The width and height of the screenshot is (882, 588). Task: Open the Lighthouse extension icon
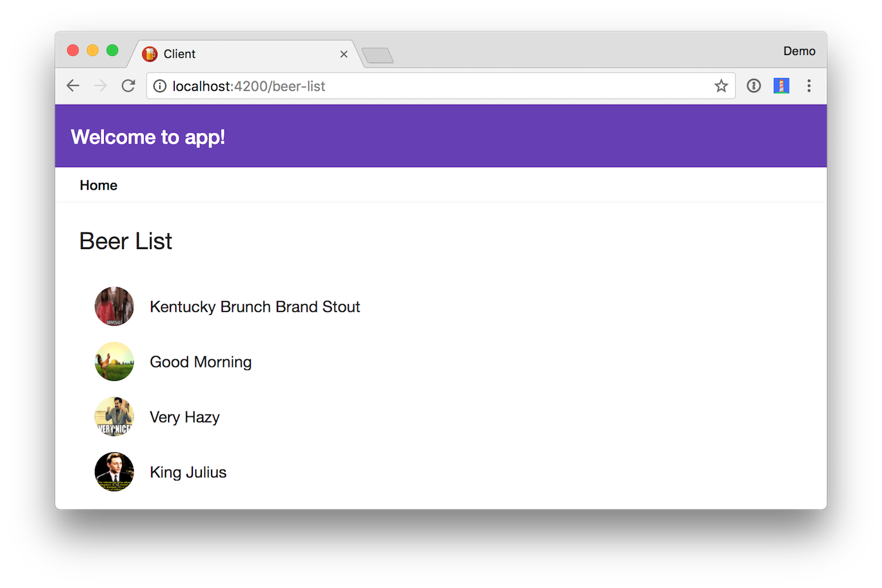(781, 86)
